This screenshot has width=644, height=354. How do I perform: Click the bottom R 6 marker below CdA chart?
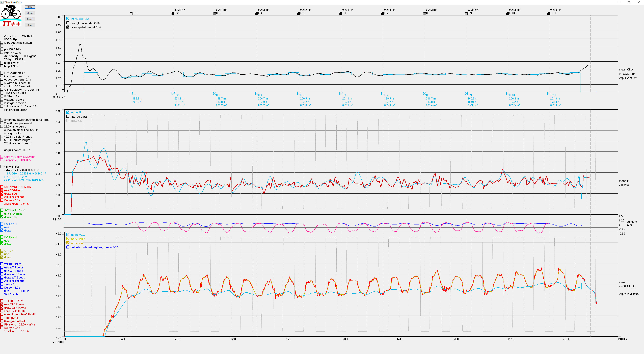click(341, 94)
